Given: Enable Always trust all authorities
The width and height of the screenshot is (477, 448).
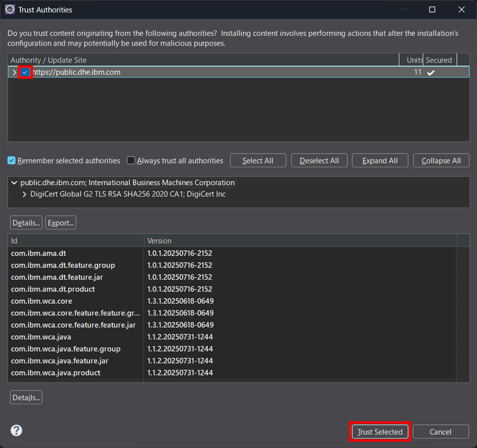Looking at the screenshot, I should [x=131, y=160].
